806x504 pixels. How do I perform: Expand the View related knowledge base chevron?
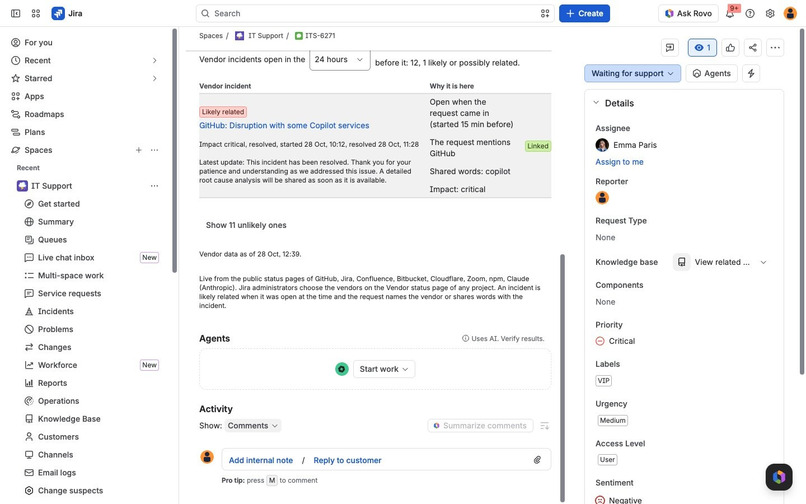[x=763, y=262]
